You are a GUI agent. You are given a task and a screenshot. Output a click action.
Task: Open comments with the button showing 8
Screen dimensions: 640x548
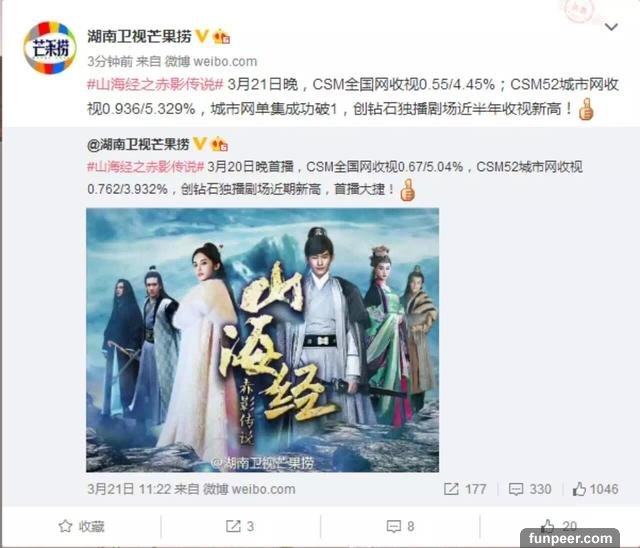[x=400, y=526]
